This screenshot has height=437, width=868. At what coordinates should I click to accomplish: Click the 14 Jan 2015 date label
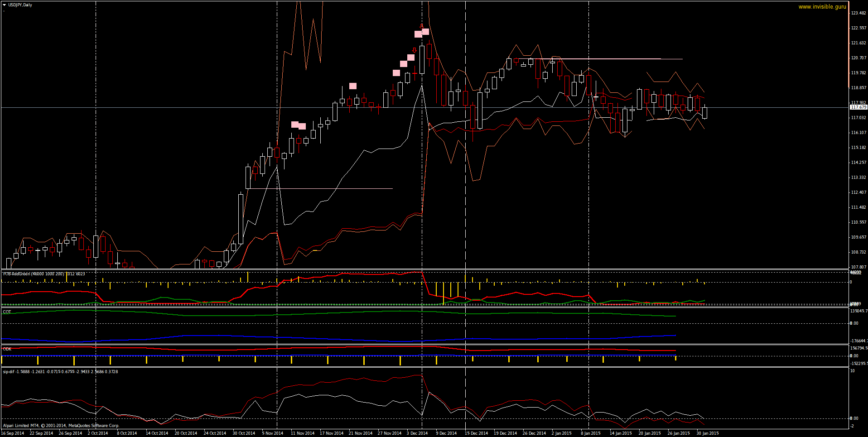[621, 433]
